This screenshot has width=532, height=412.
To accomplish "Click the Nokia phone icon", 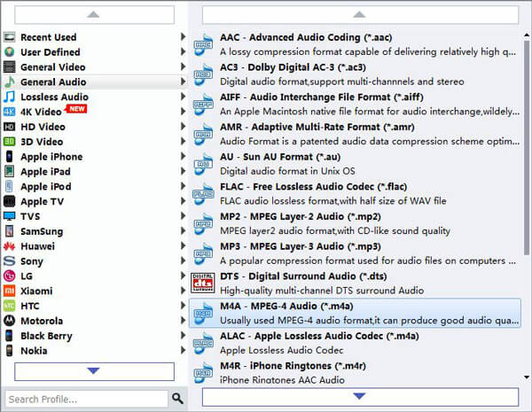I will click(10, 350).
